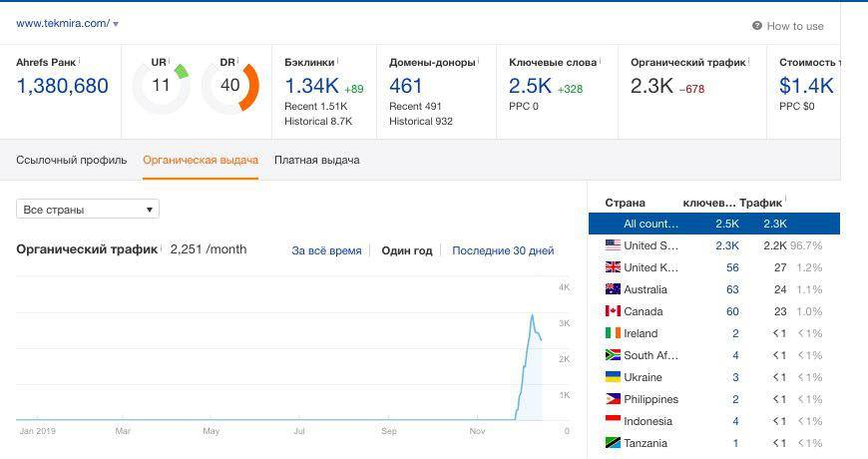Open Australia keywords count 63
Image resolution: width=868 pixels, height=459 pixels.
point(732,289)
